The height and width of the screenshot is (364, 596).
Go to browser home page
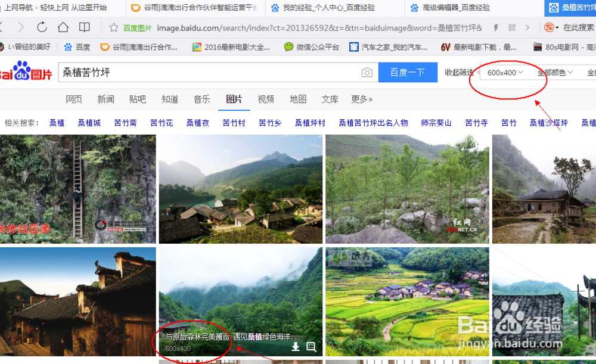pyautogui.click(x=62, y=27)
